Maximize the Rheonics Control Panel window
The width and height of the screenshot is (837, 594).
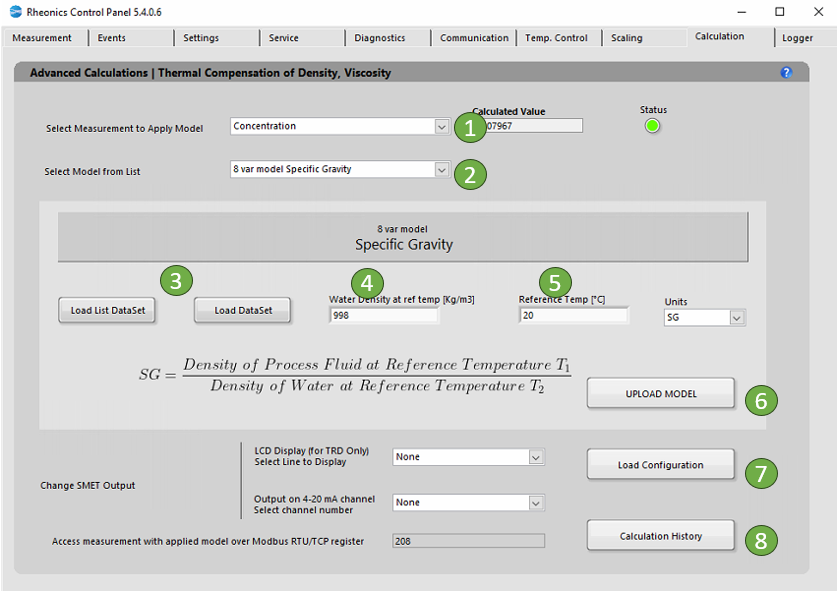pos(780,12)
